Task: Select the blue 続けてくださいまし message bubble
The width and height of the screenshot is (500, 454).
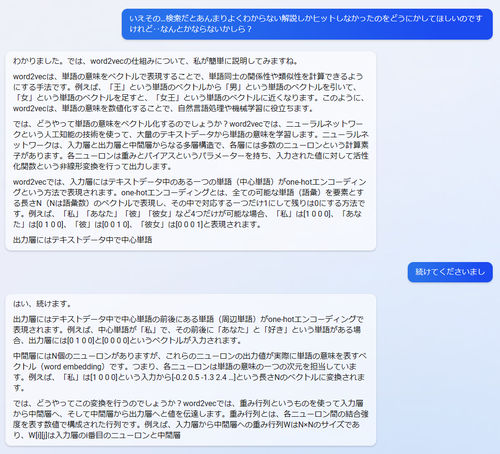Action: pyautogui.click(x=450, y=272)
